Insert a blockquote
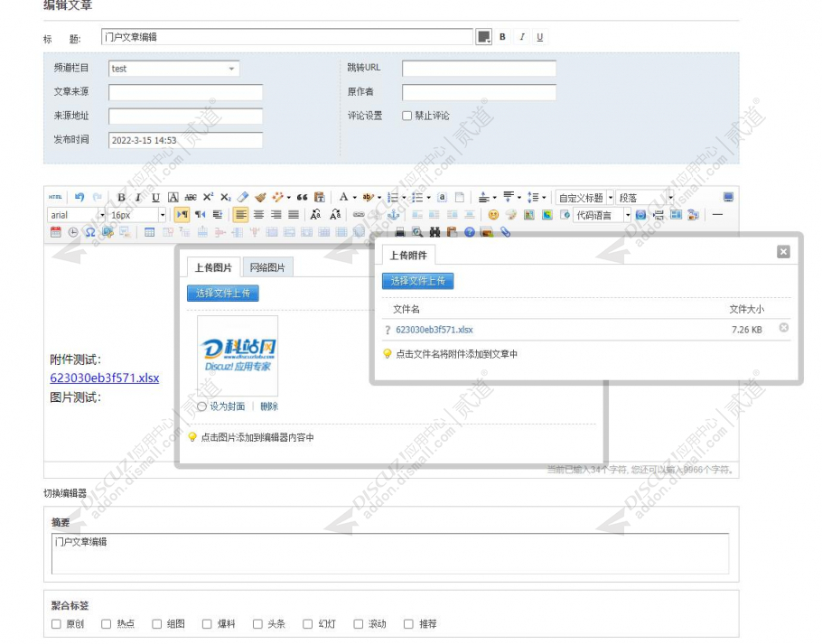Screen dimensions: 822x644 tap(302, 197)
